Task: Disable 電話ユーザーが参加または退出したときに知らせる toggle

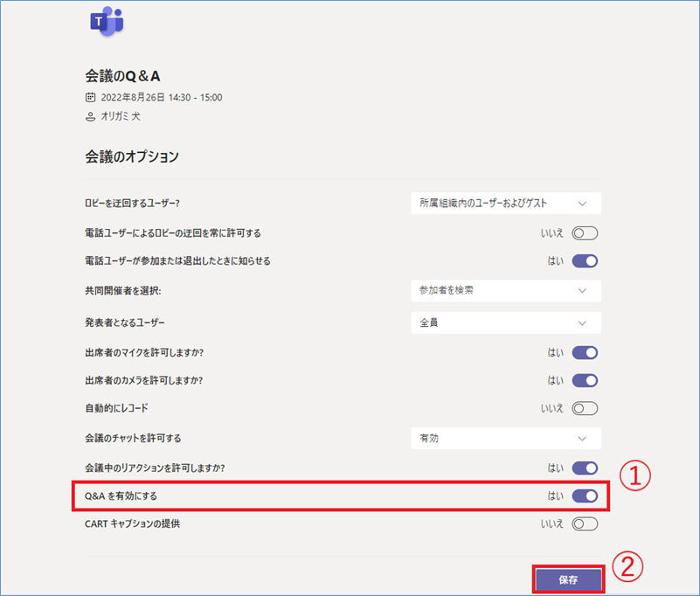Action: (585, 261)
